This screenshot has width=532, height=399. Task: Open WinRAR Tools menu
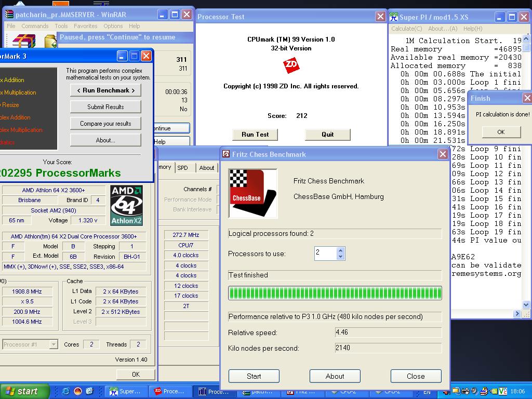[61, 26]
